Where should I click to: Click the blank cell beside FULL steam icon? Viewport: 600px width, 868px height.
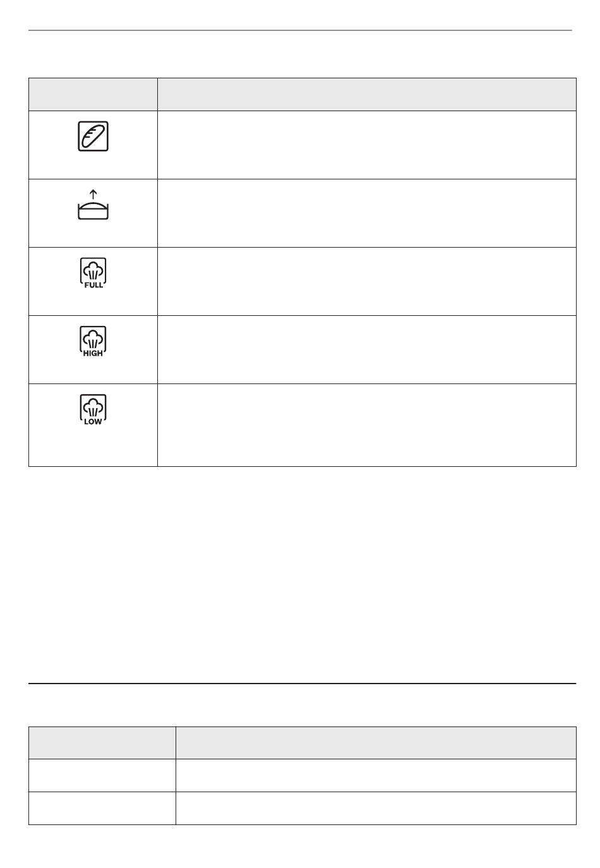(367, 282)
